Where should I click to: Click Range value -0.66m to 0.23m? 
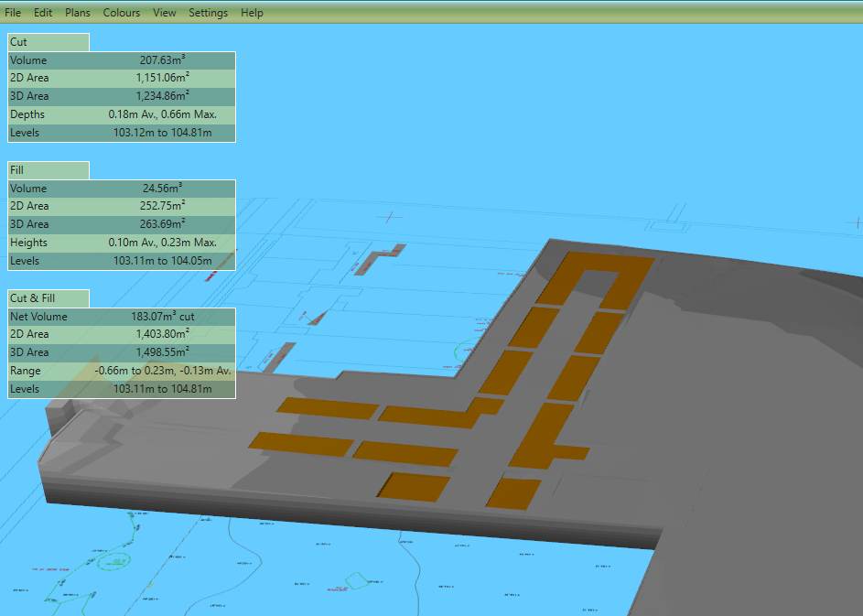135,371
